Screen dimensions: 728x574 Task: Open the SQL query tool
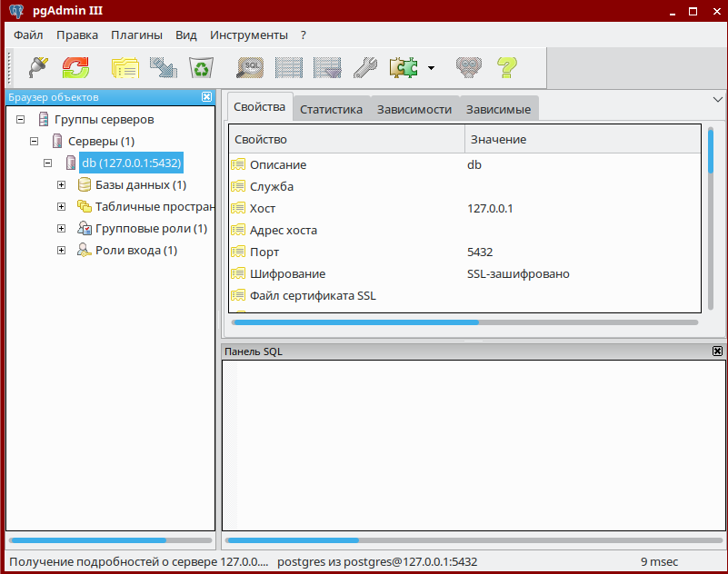pyautogui.click(x=250, y=68)
